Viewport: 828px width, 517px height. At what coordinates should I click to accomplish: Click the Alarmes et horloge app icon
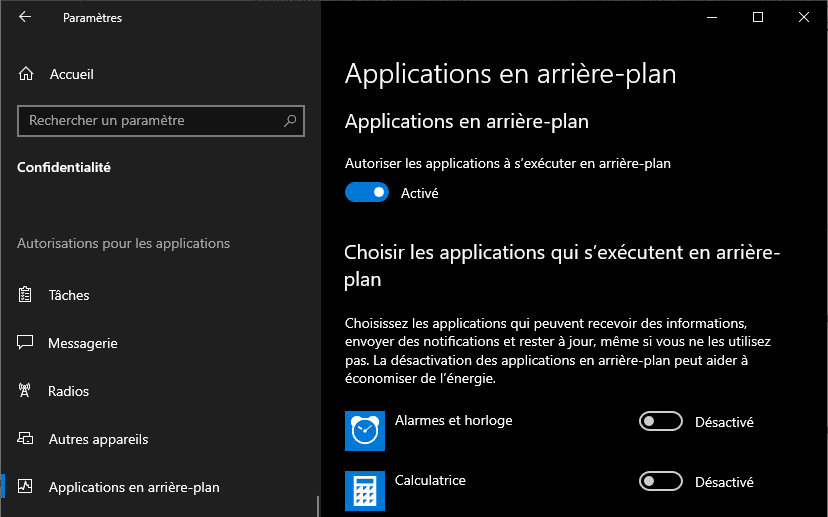pos(364,431)
